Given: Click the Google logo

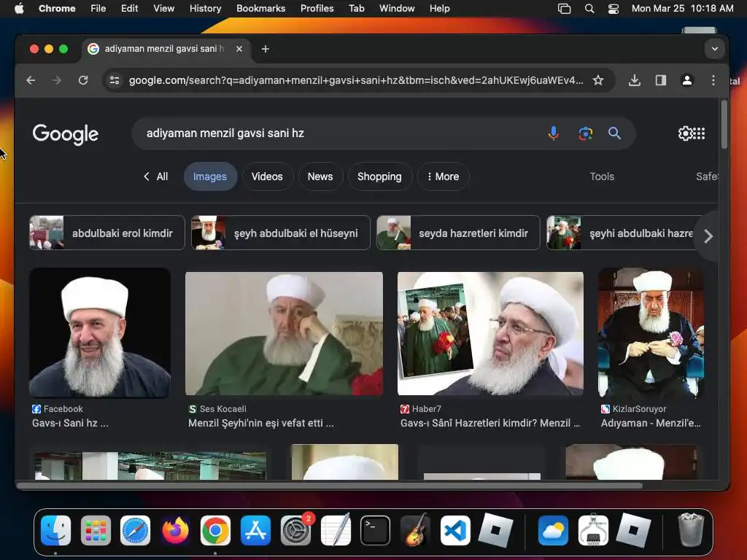Looking at the screenshot, I should [65, 134].
